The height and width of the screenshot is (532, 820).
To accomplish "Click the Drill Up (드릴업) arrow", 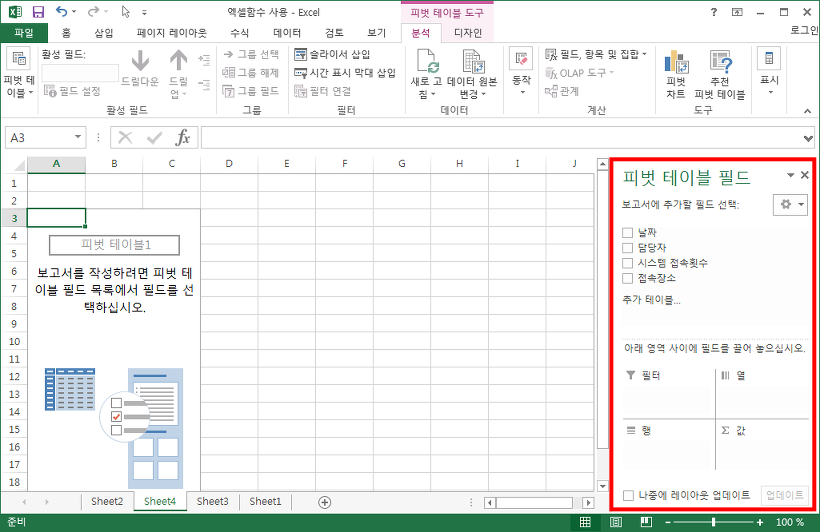I will click(178, 73).
